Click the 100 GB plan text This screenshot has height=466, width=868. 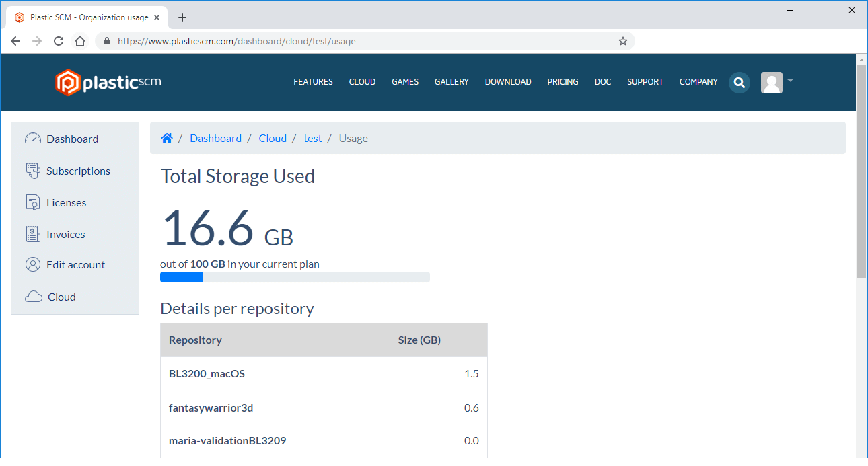point(207,264)
